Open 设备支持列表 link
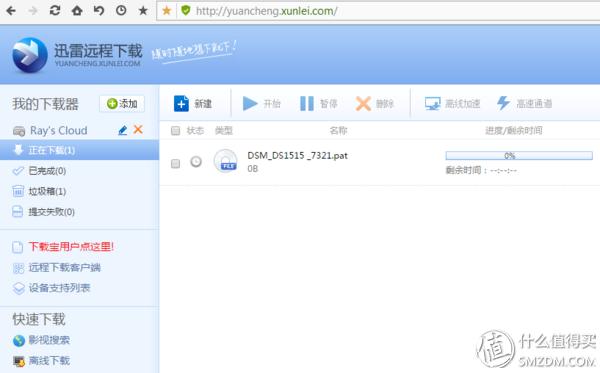600x373 pixels. (59, 288)
